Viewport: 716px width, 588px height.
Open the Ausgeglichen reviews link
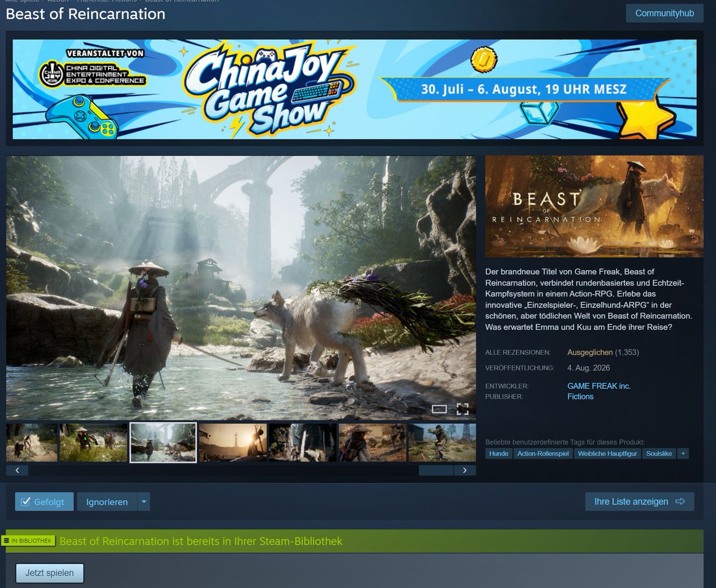click(590, 352)
